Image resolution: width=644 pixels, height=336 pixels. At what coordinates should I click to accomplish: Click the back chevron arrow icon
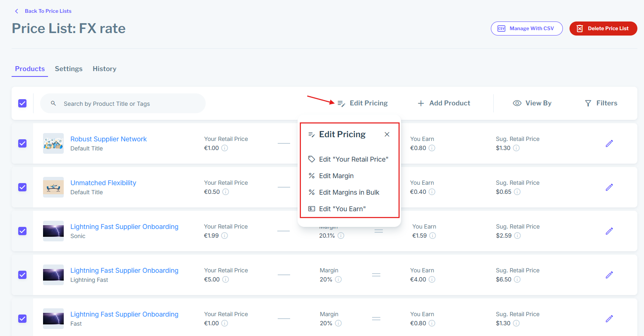(17, 11)
